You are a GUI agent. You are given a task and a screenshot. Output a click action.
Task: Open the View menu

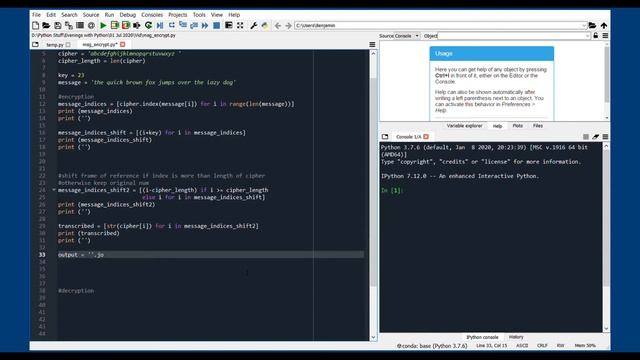coord(217,15)
